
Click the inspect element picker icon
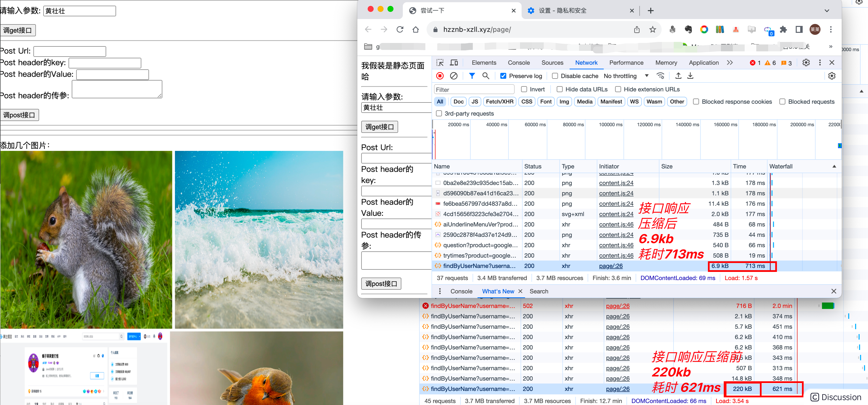click(x=440, y=63)
